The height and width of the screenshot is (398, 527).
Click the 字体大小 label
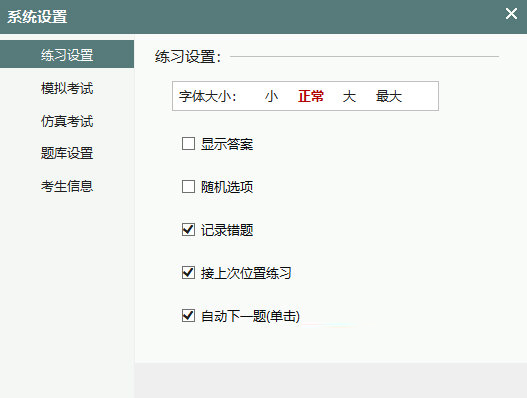[x=208, y=96]
